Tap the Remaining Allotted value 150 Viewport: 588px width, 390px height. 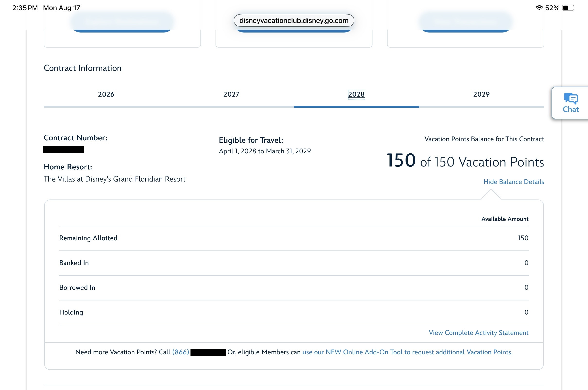(x=523, y=238)
